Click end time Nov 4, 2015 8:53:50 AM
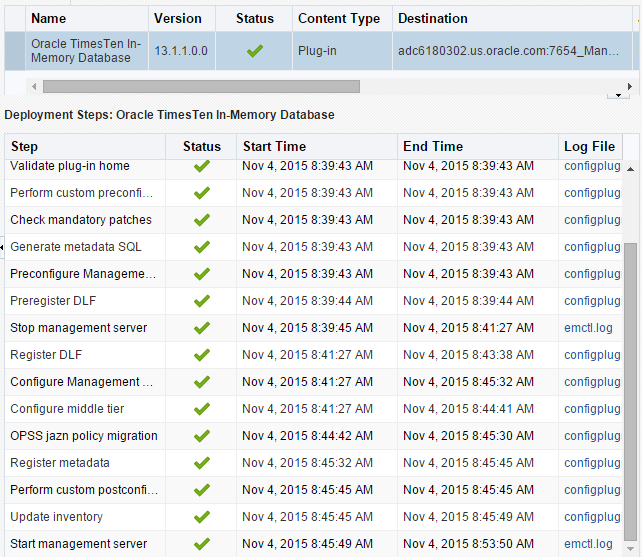 468,544
